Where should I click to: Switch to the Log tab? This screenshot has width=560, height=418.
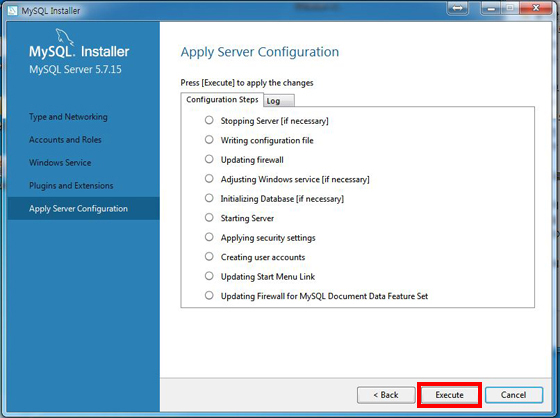tap(279, 101)
